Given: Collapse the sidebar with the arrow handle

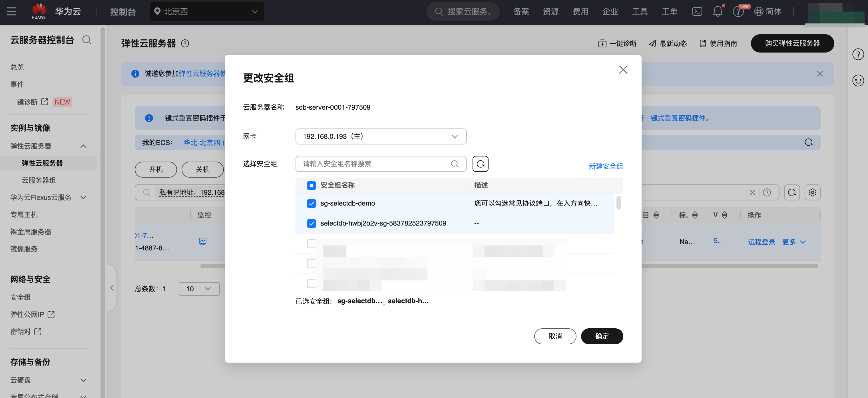Looking at the screenshot, I should (x=112, y=288).
